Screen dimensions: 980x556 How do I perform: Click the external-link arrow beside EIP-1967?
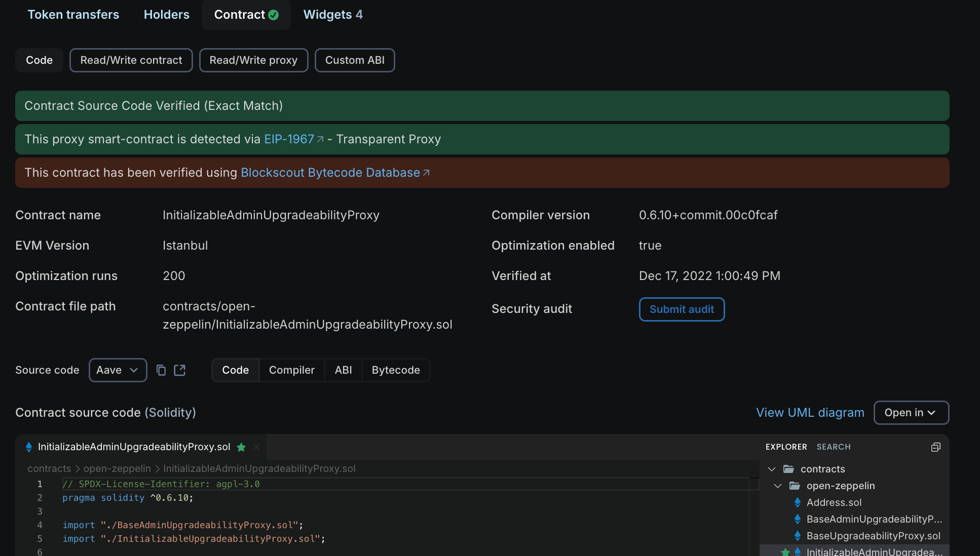tap(320, 138)
